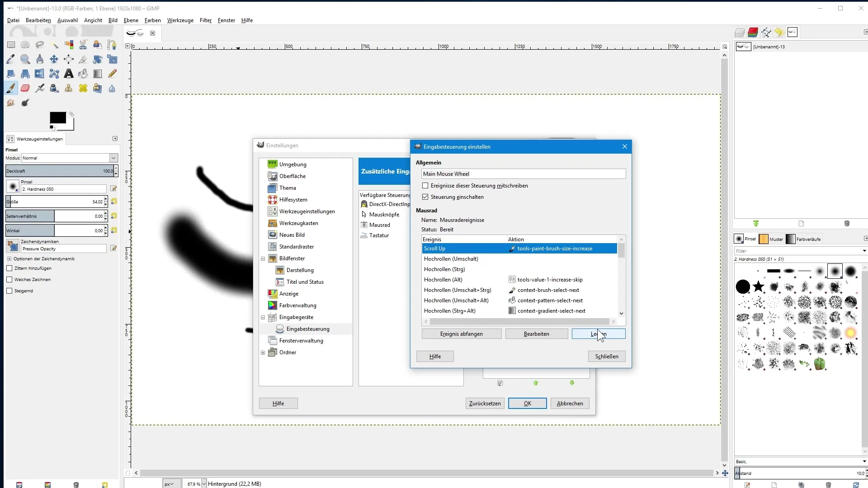
Task: Click the 'Ereignis abfangen' button
Action: [462, 334]
